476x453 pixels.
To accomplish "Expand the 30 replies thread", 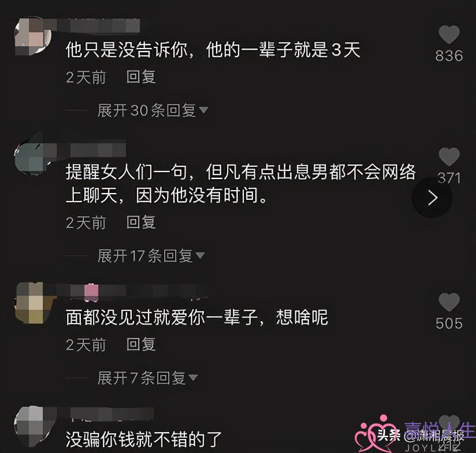I will click(153, 110).
